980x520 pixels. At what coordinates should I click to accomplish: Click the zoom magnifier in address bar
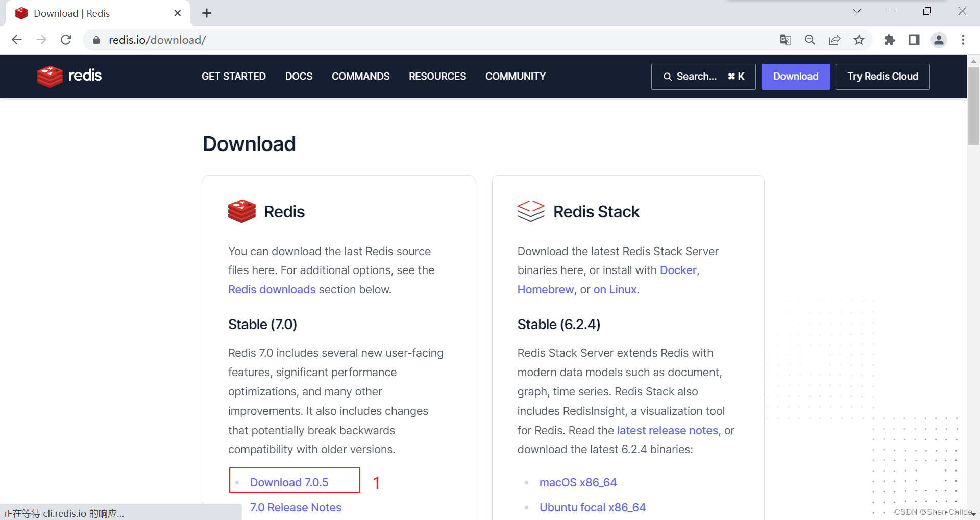point(810,40)
